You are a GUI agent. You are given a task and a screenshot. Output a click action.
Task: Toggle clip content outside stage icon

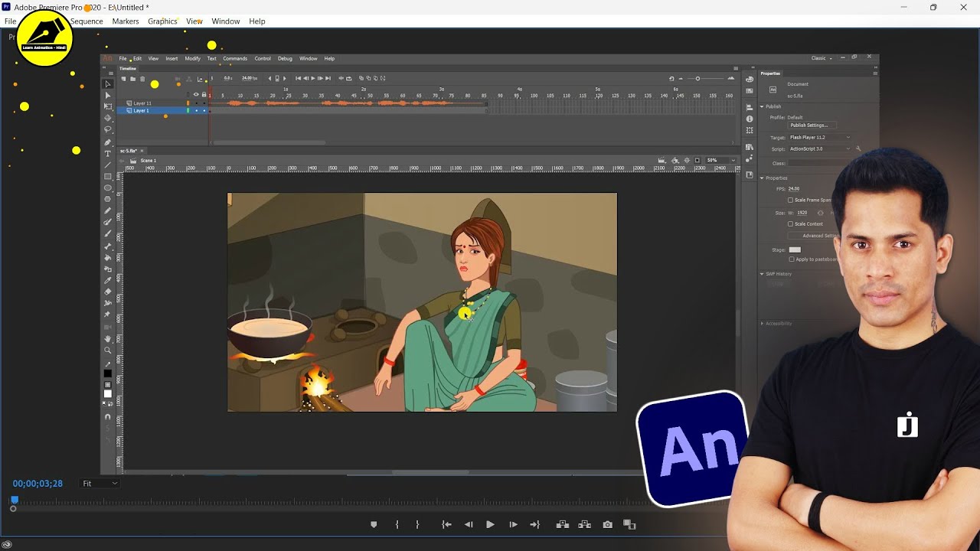[x=697, y=160]
